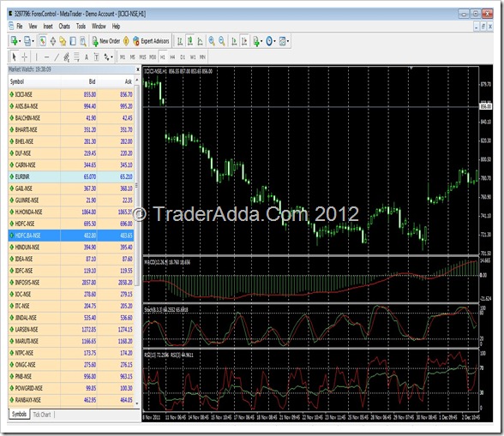Draw a vertical line tool
Image resolution: width=504 pixels, height=436 pixels.
pos(36,57)
